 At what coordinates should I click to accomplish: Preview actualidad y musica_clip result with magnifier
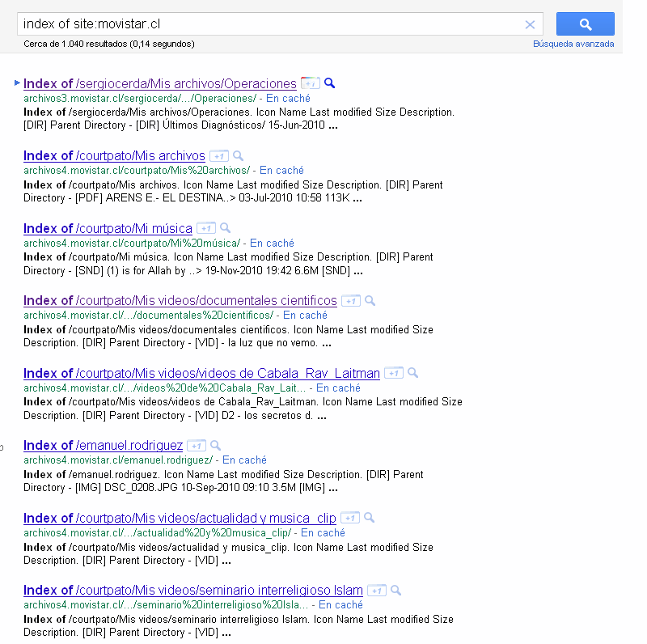[370, 518]
